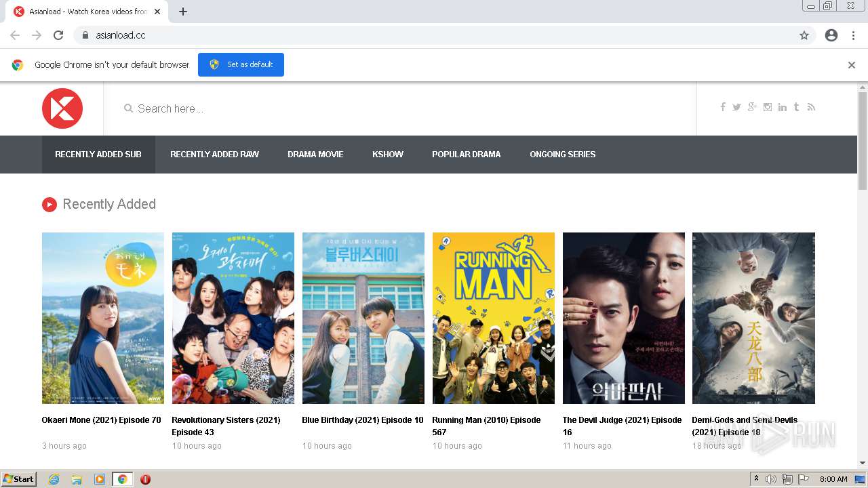This screenshot has width=868, height=488.
Task: Open The Devil Judge Episode 16 link
Action: click(x=623, y=426)
